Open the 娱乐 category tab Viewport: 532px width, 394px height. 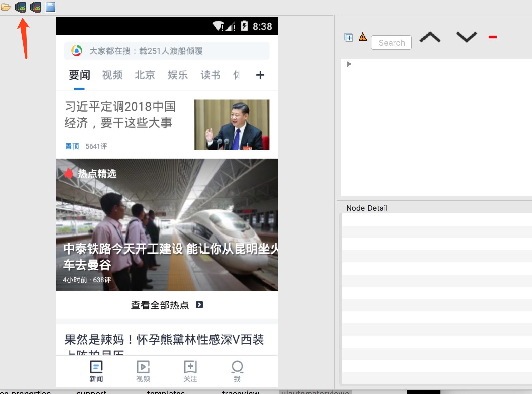[178, 75]
